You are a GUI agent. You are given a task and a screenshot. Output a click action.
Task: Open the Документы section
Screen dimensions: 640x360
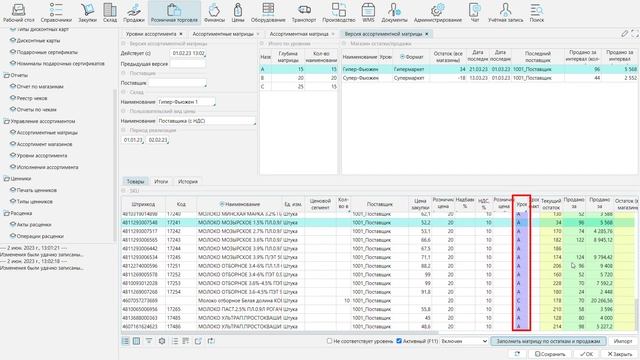click(394, 13)
